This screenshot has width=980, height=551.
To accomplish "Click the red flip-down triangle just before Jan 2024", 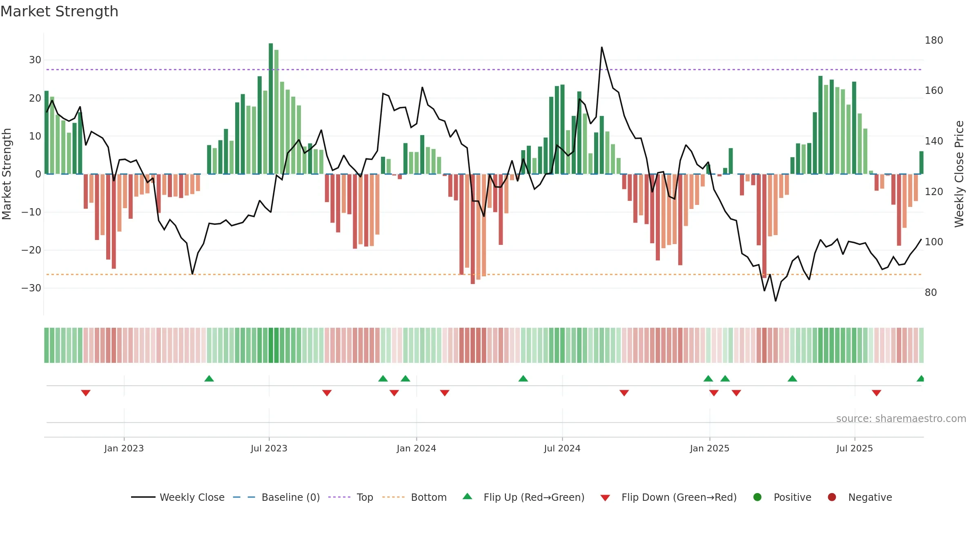I will [394, 393].
